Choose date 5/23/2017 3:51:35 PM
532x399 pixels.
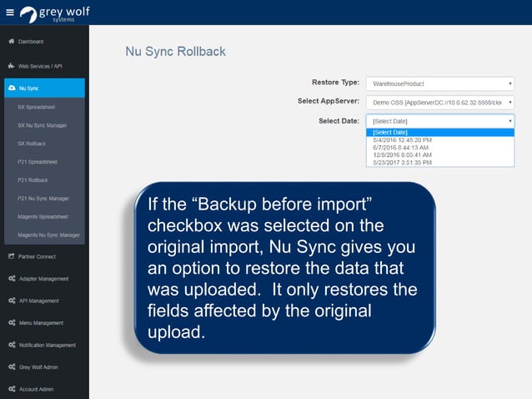[x=440, y=162]
